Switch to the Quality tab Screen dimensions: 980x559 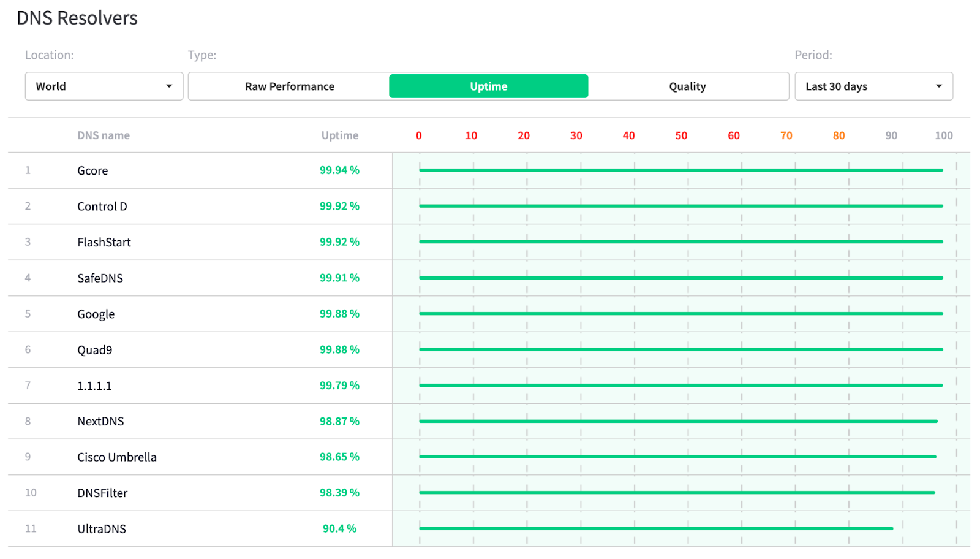tap(687, 86)
